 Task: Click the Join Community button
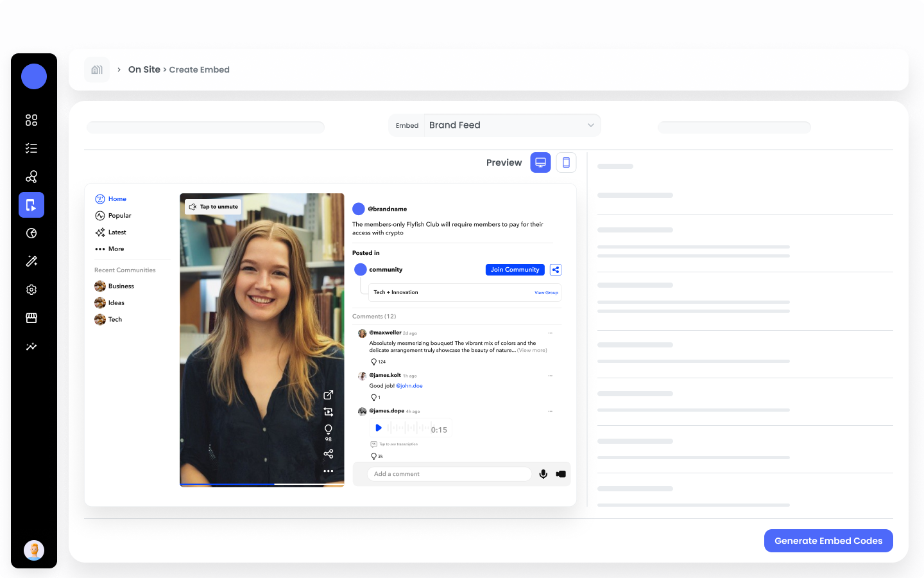[x=515, y=270]
